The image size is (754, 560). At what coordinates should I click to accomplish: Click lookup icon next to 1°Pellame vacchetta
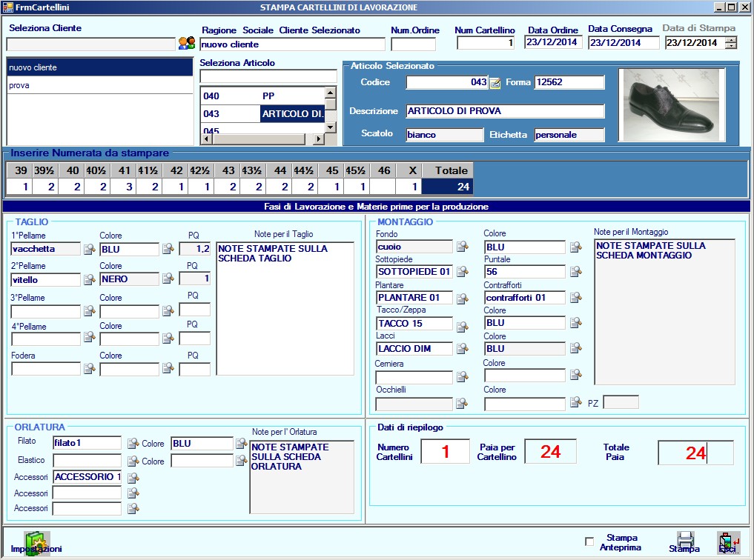pos(90,249)
